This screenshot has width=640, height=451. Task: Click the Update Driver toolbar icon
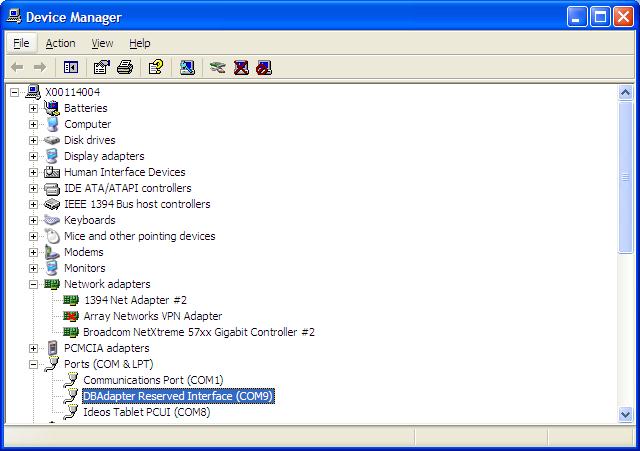coord(218,67)
